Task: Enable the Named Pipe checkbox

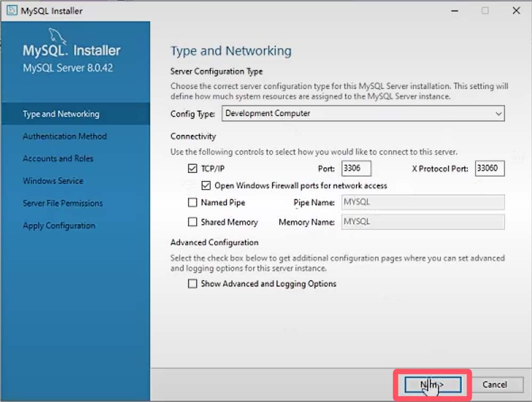Action: [192, 202]
